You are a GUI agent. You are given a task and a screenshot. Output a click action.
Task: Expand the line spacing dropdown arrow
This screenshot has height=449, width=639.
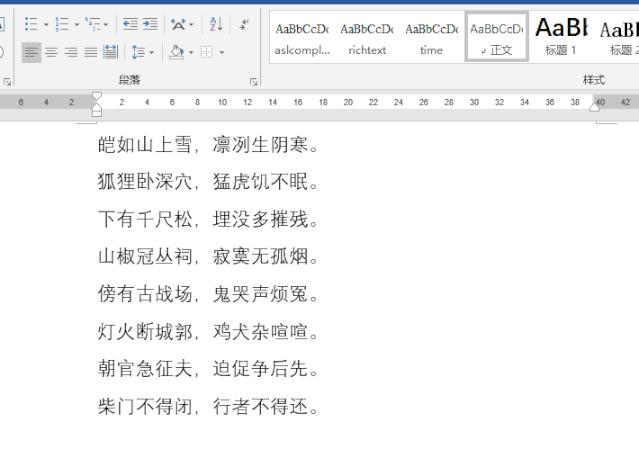[152, 53]
